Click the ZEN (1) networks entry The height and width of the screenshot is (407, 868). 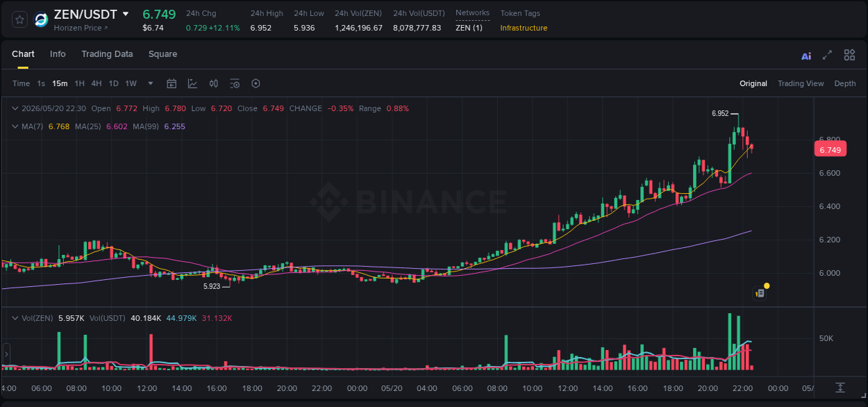tap(469, 28)
